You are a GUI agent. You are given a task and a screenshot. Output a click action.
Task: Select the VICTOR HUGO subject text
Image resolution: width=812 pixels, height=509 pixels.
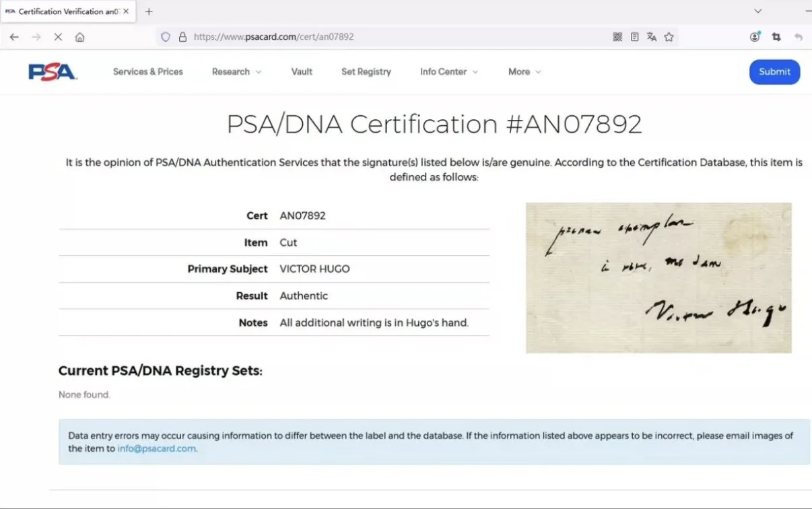point(314,269)
